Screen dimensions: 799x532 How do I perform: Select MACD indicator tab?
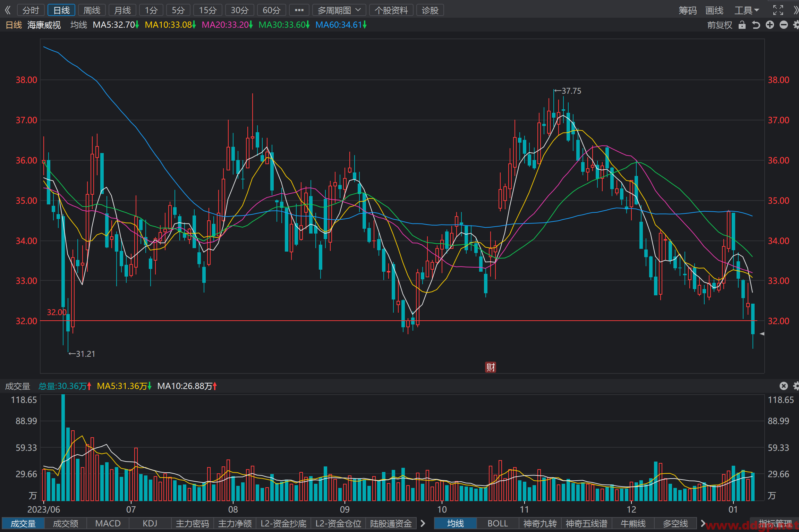tap(108, 523)
